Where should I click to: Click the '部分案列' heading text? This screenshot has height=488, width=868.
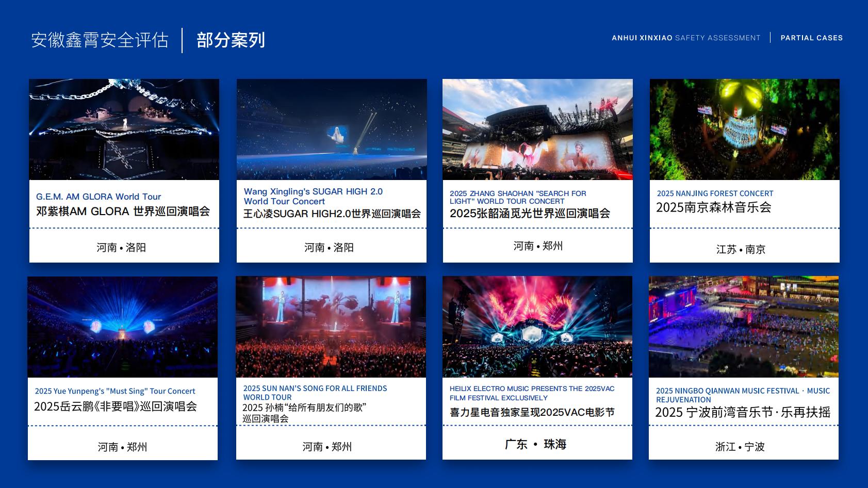pos(231,40)
